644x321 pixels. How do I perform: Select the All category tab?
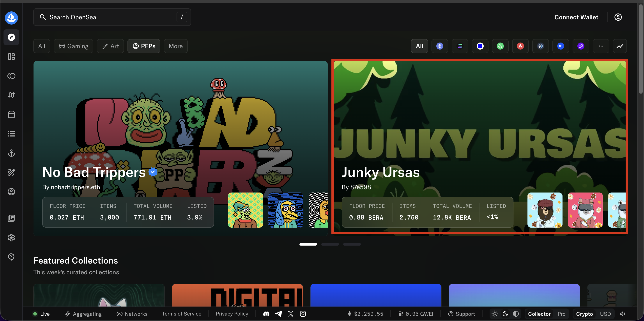(x=42, y=46)
